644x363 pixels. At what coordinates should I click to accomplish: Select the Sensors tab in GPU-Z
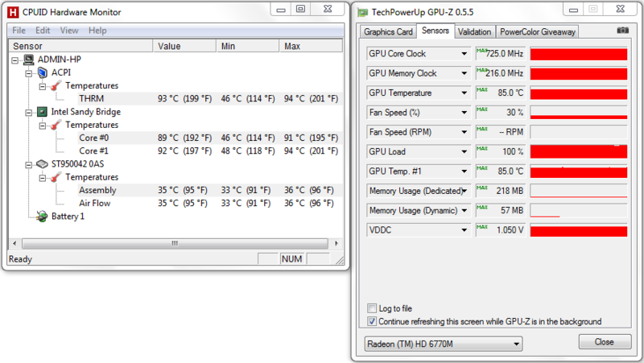click(436, 31)
